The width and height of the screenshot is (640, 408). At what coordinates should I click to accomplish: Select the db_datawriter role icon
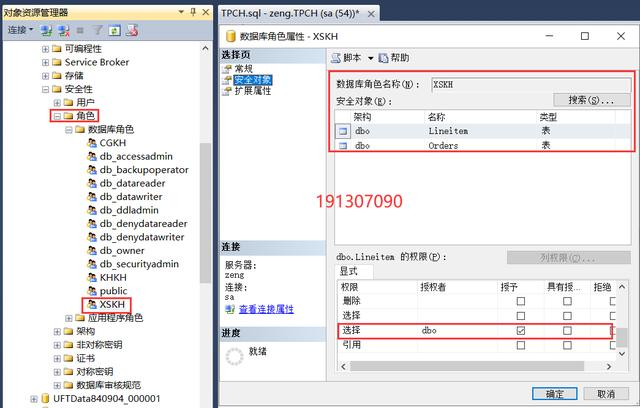tap(92, 197)
